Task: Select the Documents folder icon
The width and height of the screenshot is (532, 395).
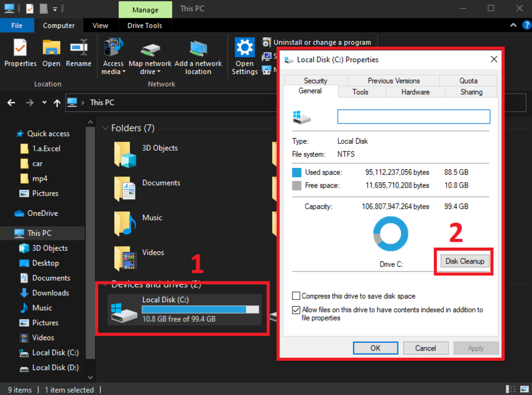Action: tap(125, 189)
